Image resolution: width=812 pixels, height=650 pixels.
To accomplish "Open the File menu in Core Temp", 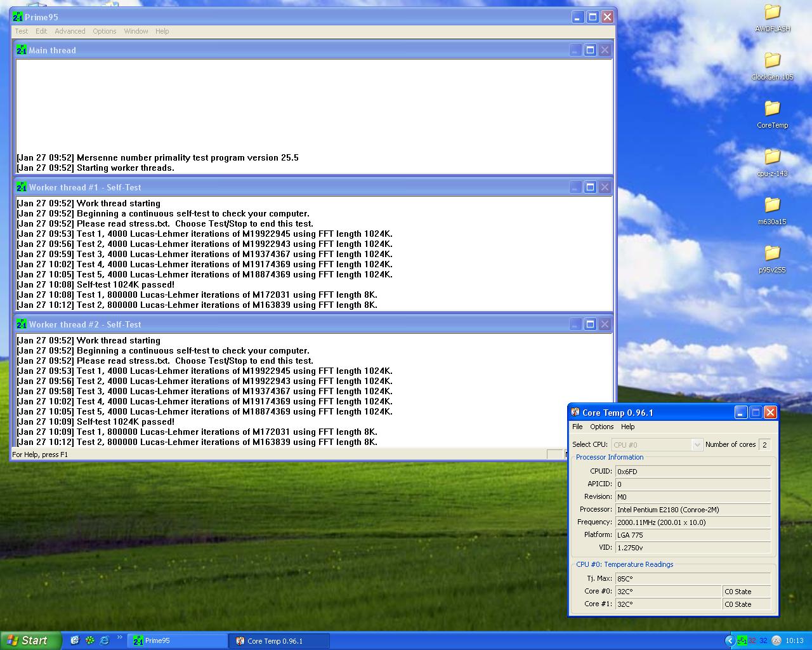I will (x=577, y=427).
